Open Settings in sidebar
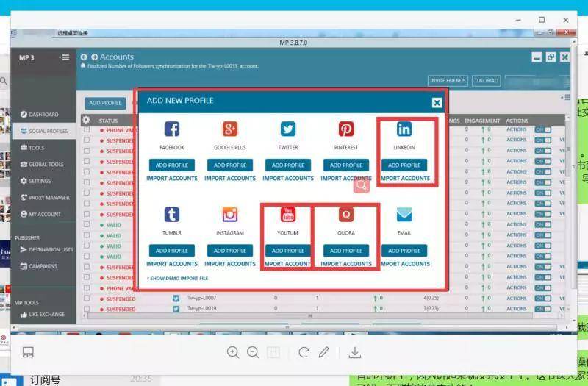The image size is (588, 386). (x=35, y=181)
